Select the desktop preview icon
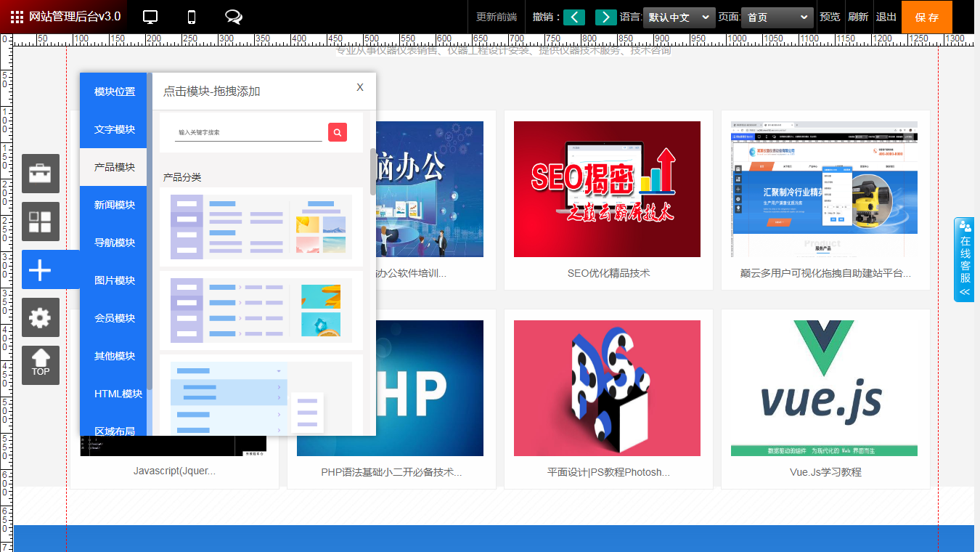This screenshot has width=980, height=552. coord(150,15)
